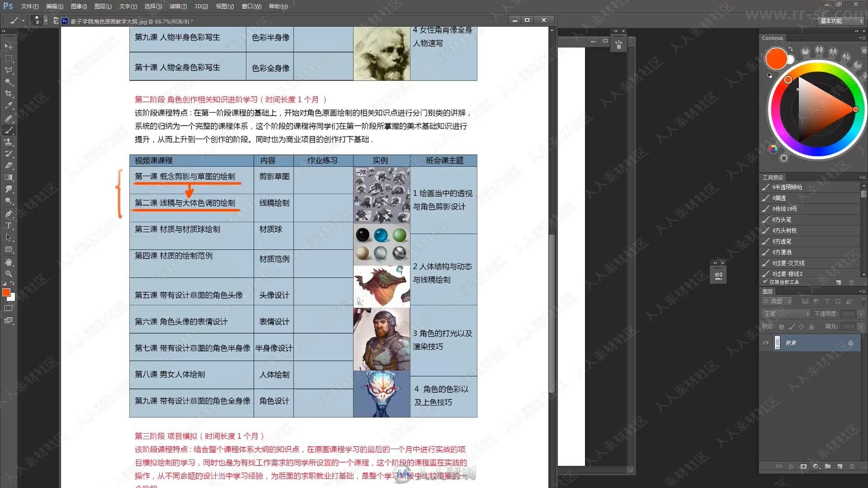Select the Brush tool in toolbox

(8, 130)
